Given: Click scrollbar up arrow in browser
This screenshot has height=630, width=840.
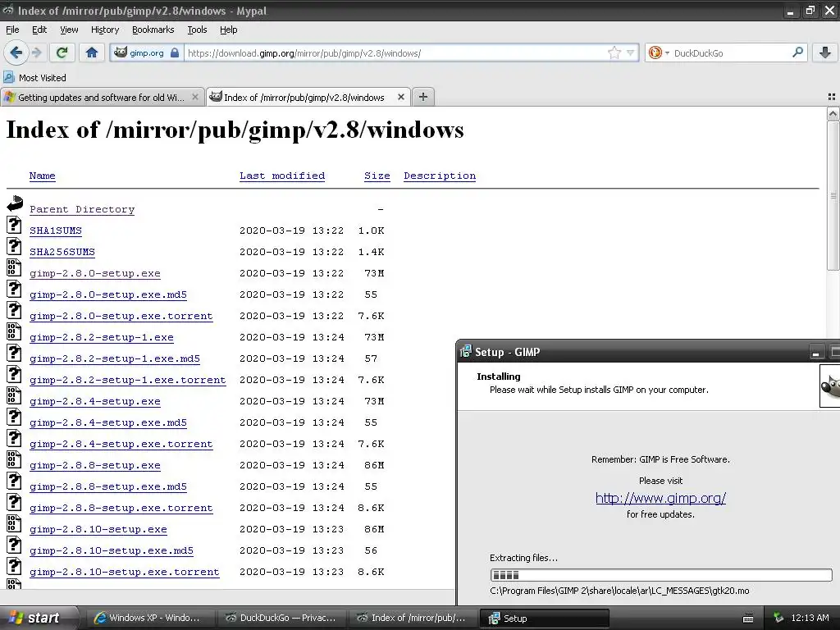Looking at the screenshot, I should point(833,113).
